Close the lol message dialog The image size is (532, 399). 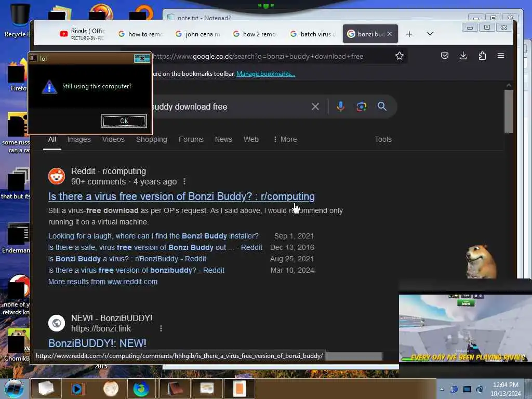(142, 58)
